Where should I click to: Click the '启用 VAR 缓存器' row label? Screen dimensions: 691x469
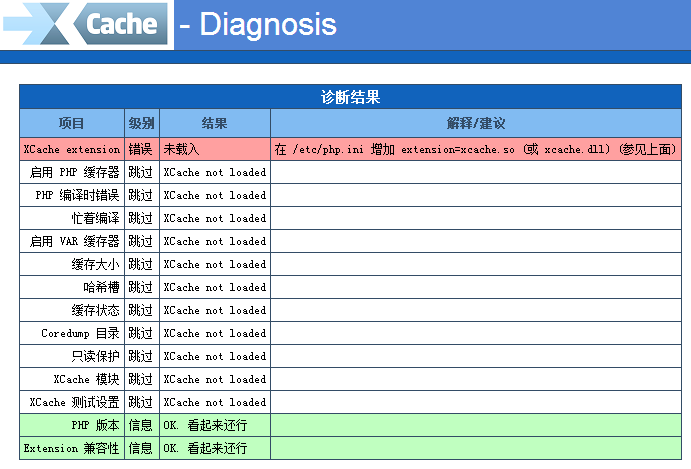tap(74, 241)
